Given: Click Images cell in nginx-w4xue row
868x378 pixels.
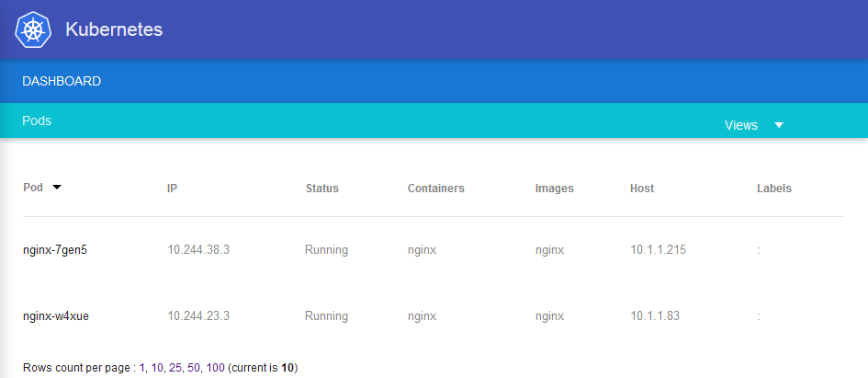Looking at the screenshot, I should coord(549,316).
